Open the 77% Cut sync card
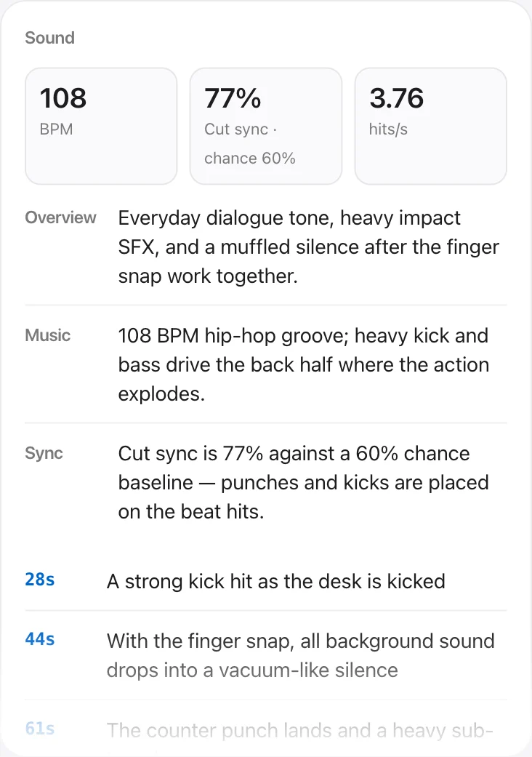The width and height of the screenshot is (532, 757). click(266, 126)
